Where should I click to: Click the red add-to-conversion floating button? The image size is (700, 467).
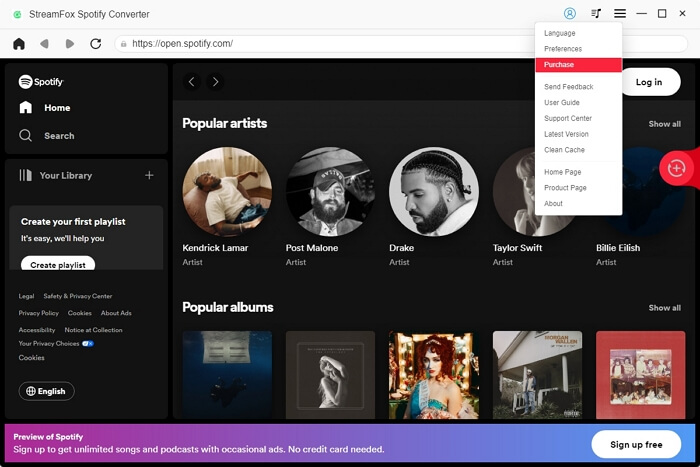pyautogui.click(x=676, y=168)
